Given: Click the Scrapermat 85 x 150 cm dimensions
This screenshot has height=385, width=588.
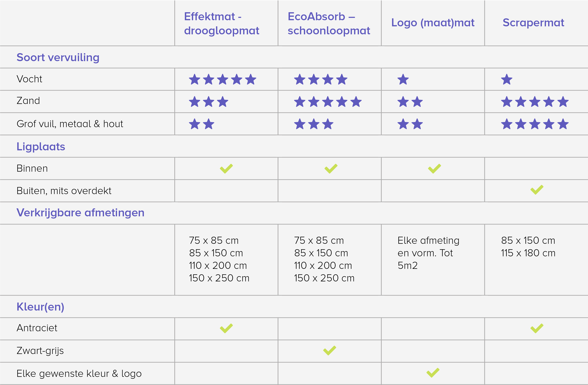Looking at the screenshot, I should pyautogui.click(x=528, y=240).
